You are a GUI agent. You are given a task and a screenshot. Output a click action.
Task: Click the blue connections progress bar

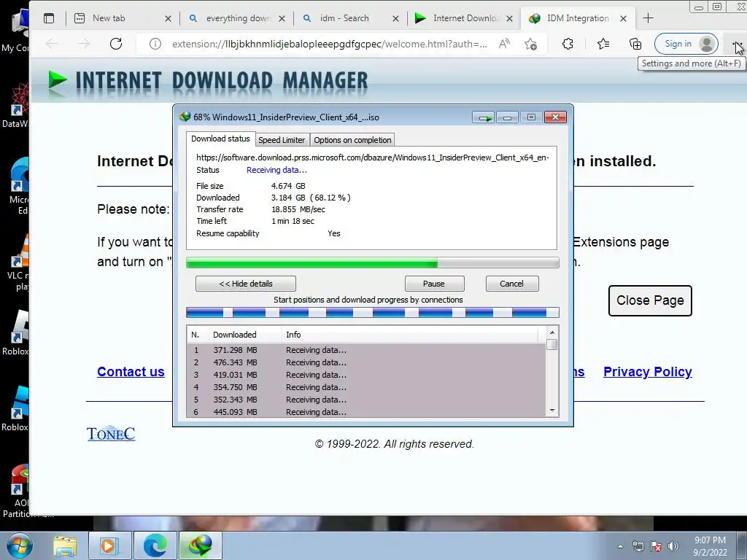click(x=372, y=313)
